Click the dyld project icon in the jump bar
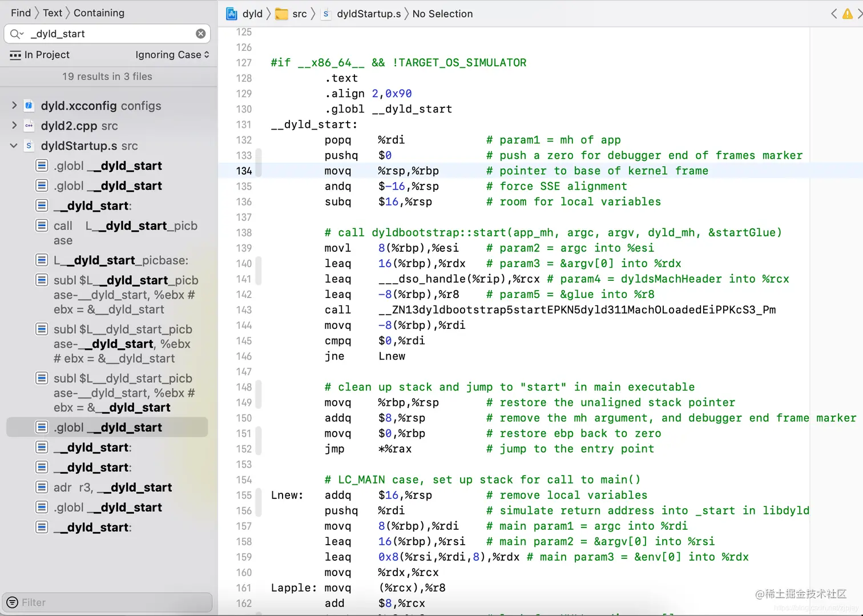Viewport: 863px width, 616px height. pyautogui.click(x=232, y=14)
